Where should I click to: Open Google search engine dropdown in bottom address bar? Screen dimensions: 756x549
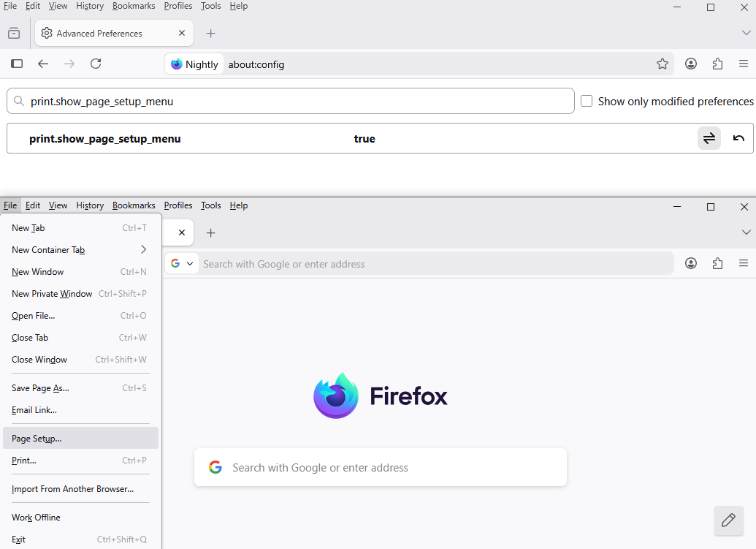[182, 263]
